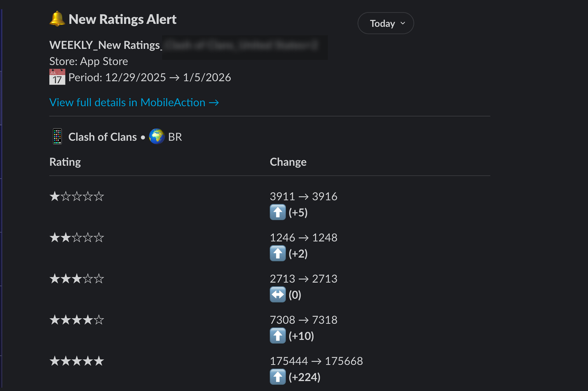Click the up arrow icon beside (+2)
Screen dimensions: 588x391
tap(277, 254)
